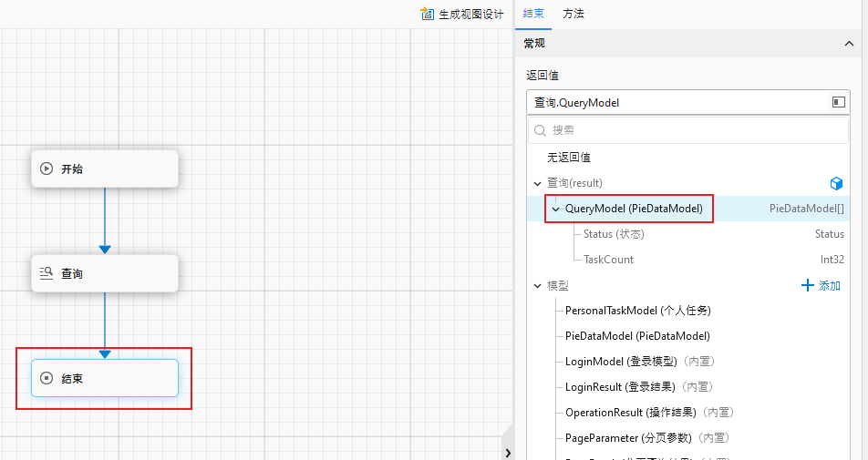This screenshot has width=868, height=460.
Task: Click the 生成视图设计 icon
Action: pos(427,14)
